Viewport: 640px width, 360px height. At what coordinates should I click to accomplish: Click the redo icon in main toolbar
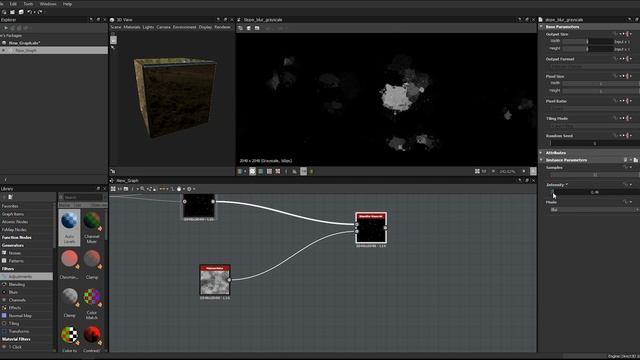[40, 12]
